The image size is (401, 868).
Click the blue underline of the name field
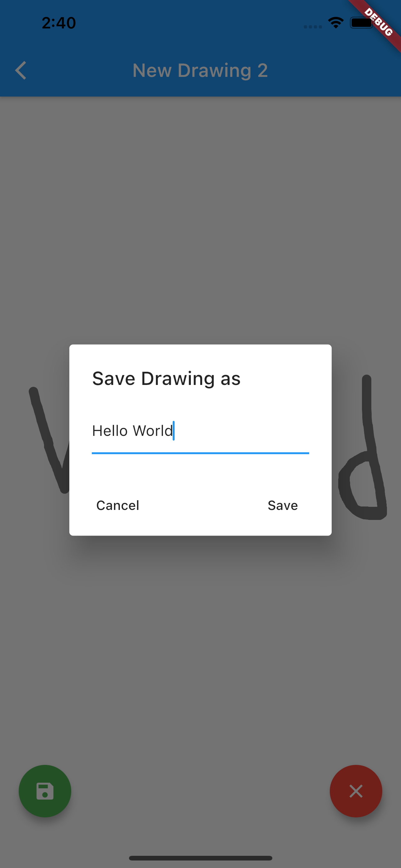click(200, 453)
